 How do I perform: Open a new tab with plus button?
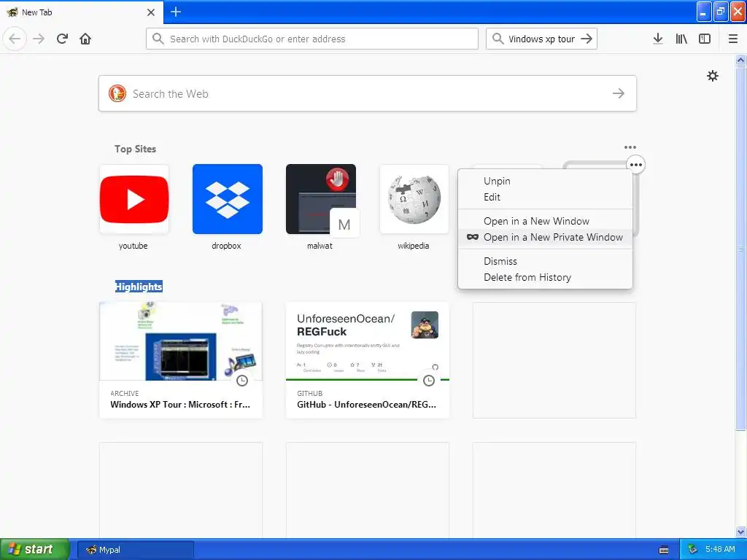coord(176,12)
